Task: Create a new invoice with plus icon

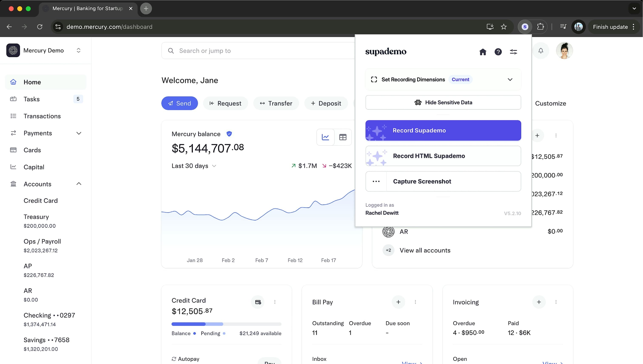Action: coord(539,302)
